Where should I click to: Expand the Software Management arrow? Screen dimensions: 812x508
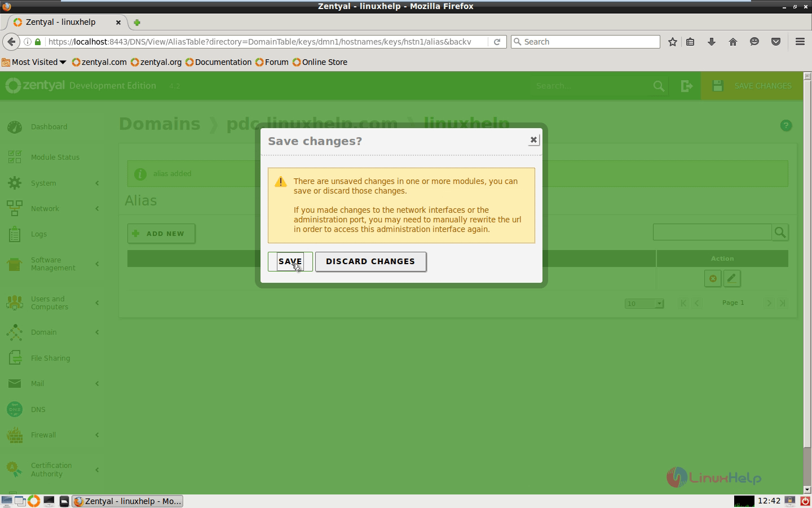point(97,264)
